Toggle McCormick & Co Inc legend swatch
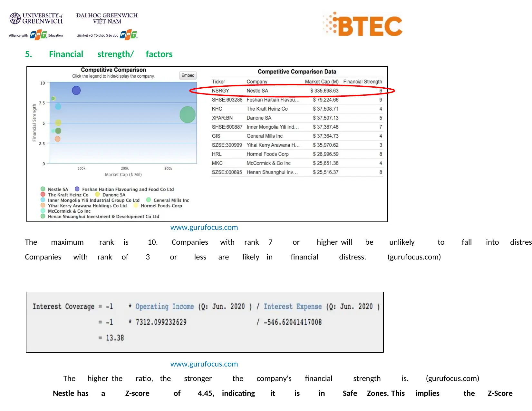This screenshot has height=411, width=532. point(43,211)
